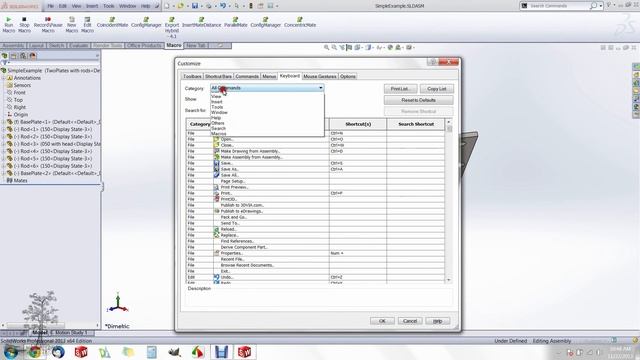The image size is (640, 360).
Task: Expand the Rod<1> tree node
Action: pos(4,129)
